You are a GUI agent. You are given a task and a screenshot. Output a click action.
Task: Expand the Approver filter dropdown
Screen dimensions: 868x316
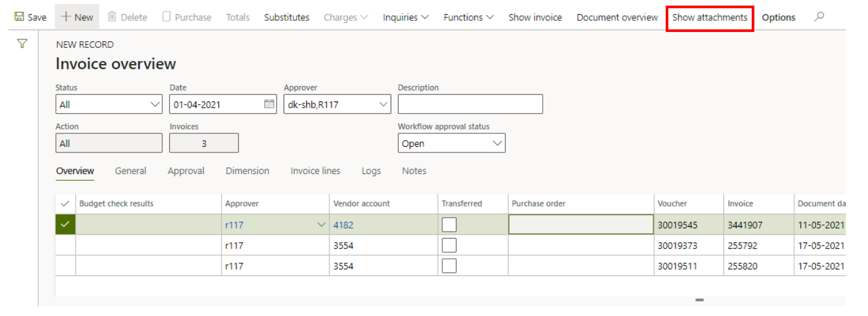tap(383, 105)
